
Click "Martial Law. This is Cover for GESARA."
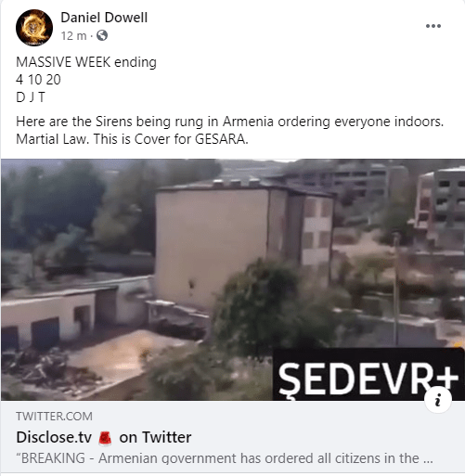pyautogui.click(x=132, y=139)
